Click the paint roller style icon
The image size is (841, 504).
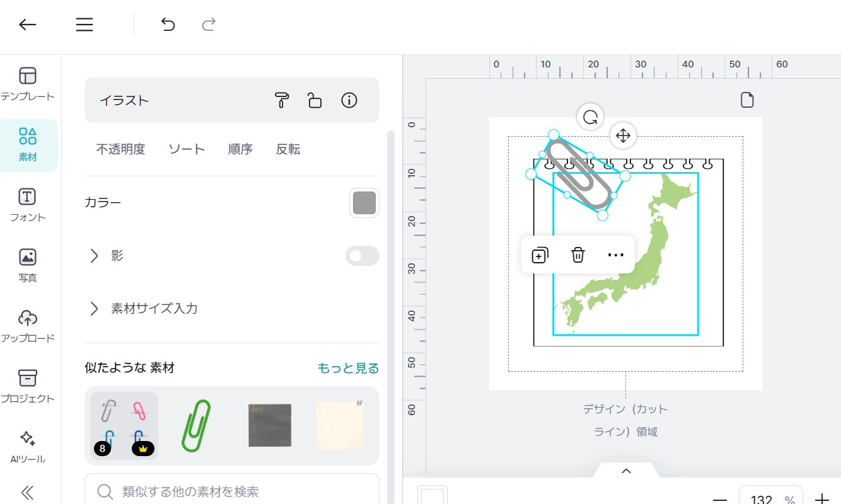tap(281, 100)
